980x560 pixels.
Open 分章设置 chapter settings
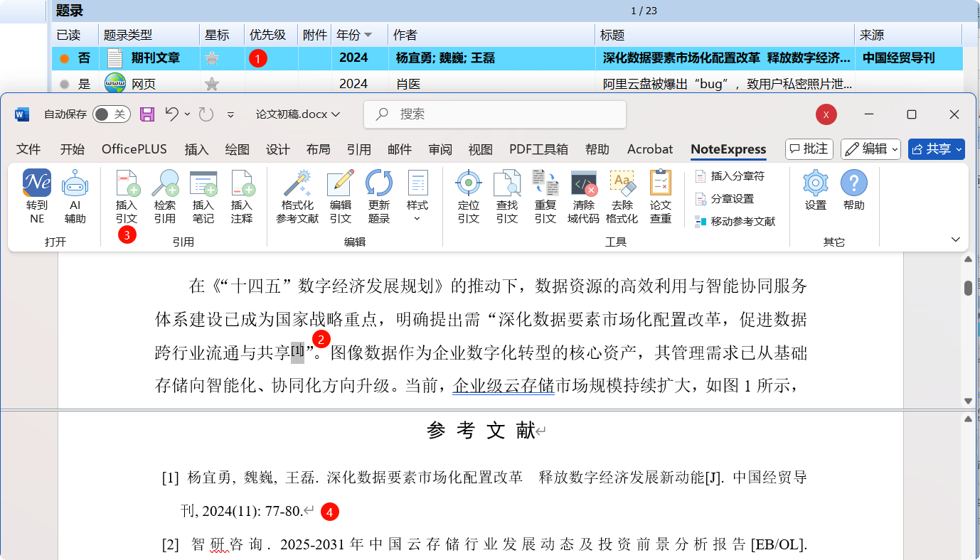click(x=724, y=199)
